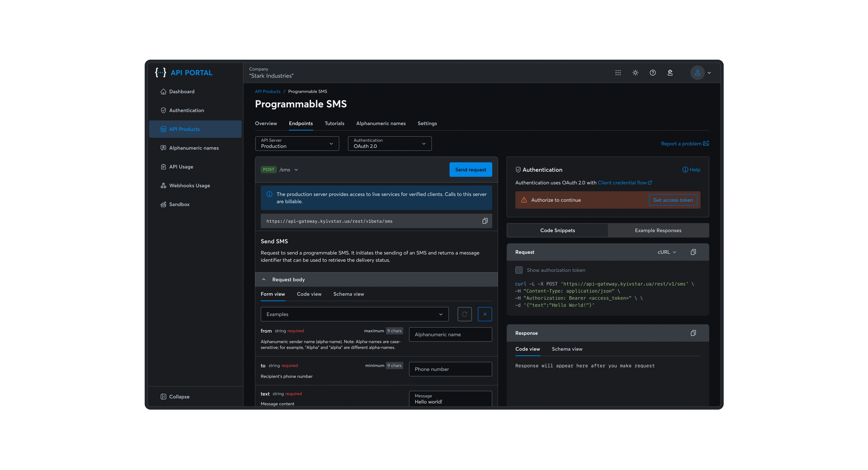Click the Message field with Hello world!

[450, 399]
